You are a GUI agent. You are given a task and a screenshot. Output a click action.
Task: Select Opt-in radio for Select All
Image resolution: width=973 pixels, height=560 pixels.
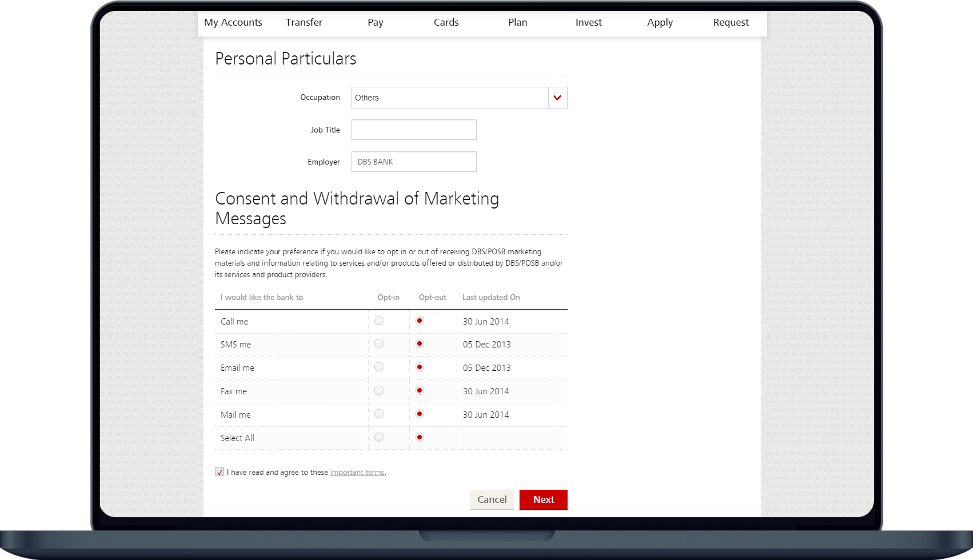pos(379,437)
